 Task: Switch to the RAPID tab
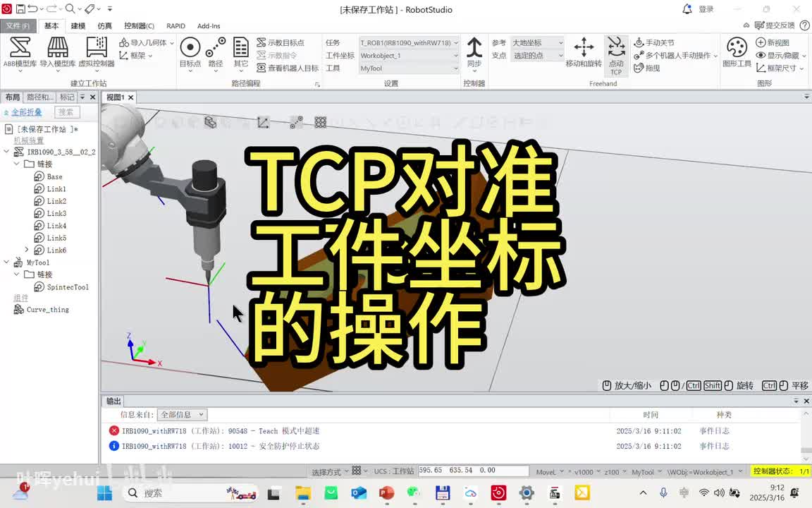[176, 26]
